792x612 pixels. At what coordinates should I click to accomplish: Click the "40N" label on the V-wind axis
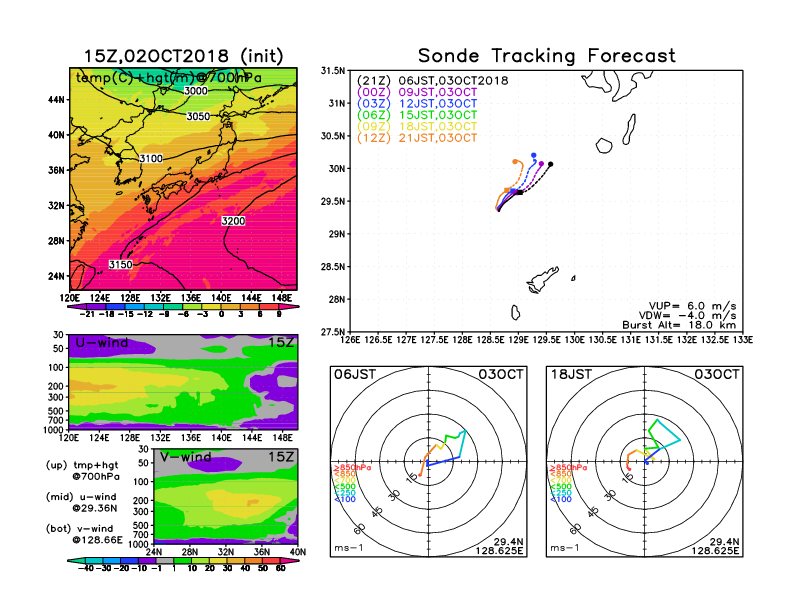pyautogui.click(x=298, y=552)
